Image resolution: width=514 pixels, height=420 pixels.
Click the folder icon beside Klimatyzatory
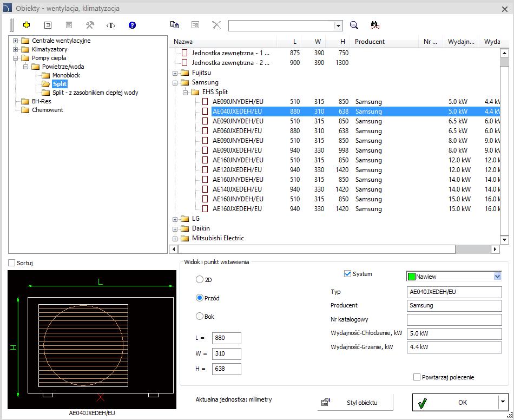tap(25, 49)
